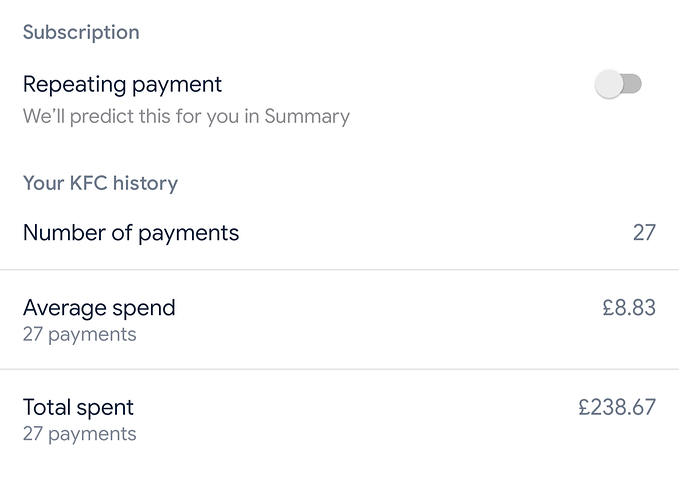679x500 pixels.
Task: Click the pound sign in £238.67
Action: (585, 408)
